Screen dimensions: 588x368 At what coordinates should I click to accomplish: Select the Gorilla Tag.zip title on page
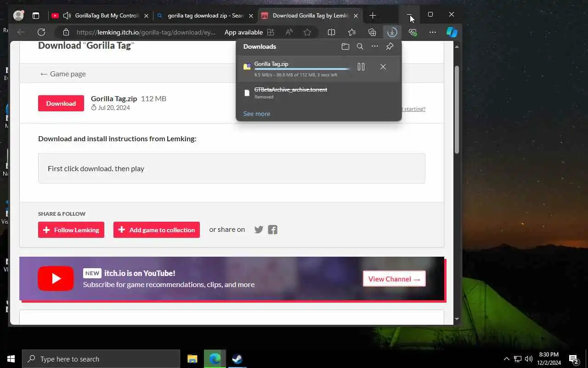click(114, 98)
